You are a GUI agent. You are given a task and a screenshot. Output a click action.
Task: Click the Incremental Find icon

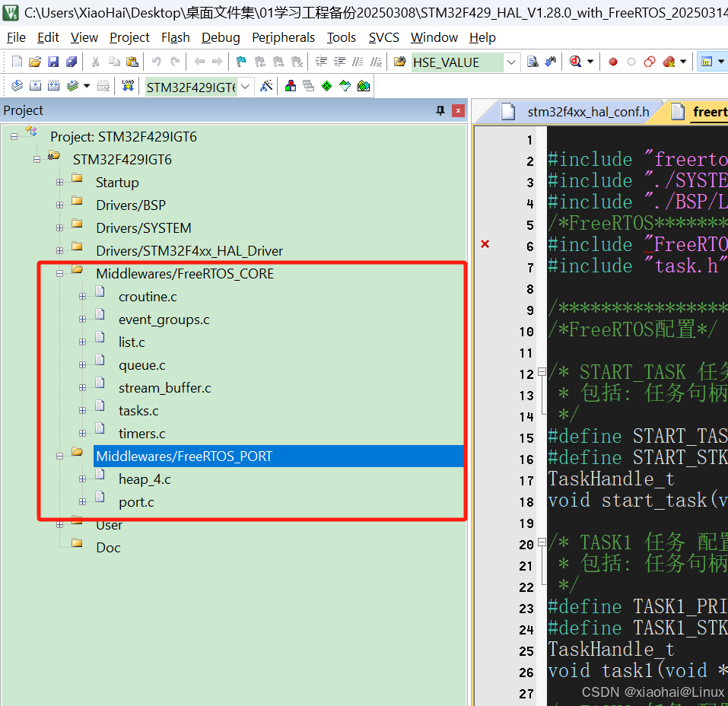tap(551, 62)
